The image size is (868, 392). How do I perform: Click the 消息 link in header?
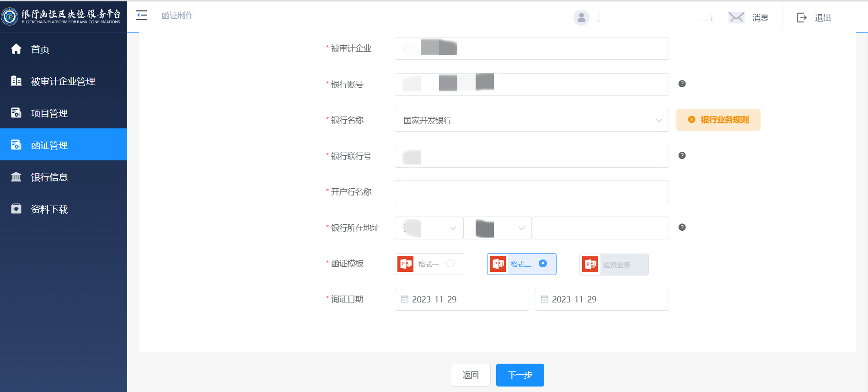click(760, 17)
